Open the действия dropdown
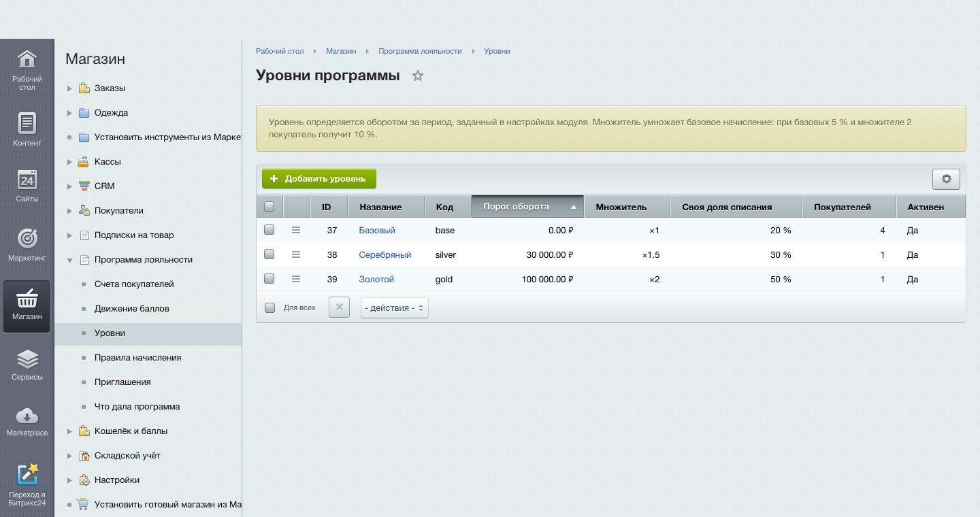 tap(394, 307)
